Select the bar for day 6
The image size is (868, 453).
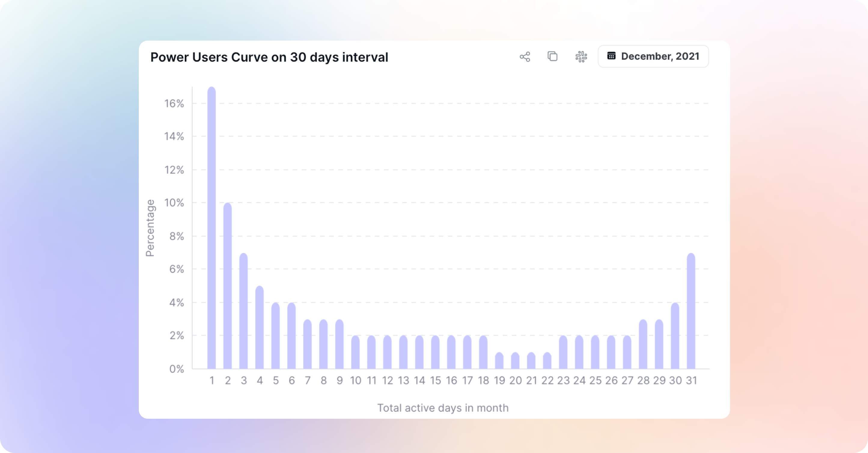291,336
